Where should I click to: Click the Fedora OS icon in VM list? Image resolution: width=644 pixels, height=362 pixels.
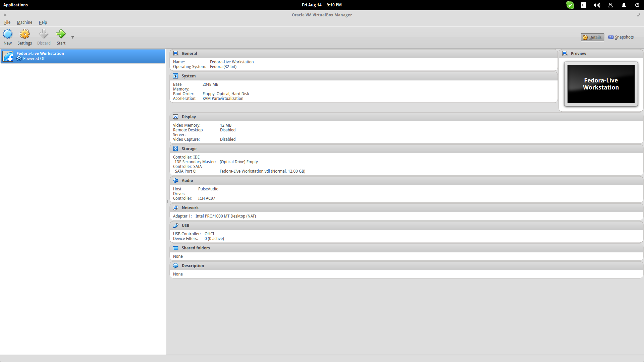click(x=8, y=56)
